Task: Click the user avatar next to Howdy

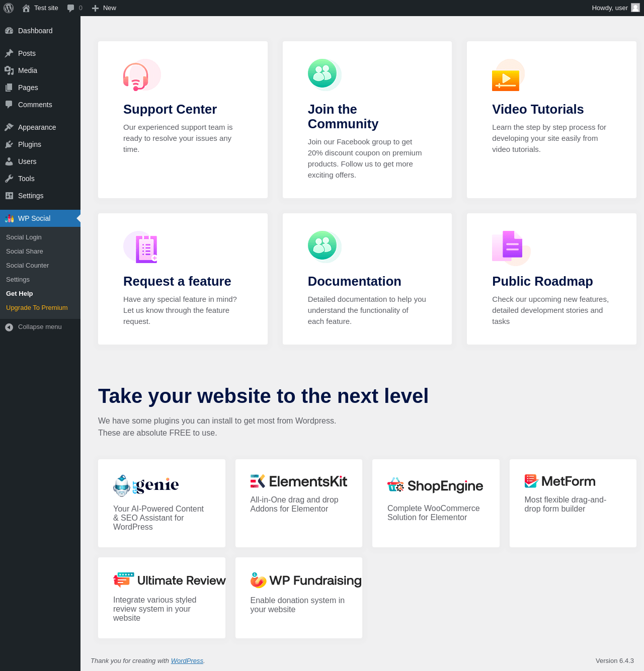Action: point(635,8)
